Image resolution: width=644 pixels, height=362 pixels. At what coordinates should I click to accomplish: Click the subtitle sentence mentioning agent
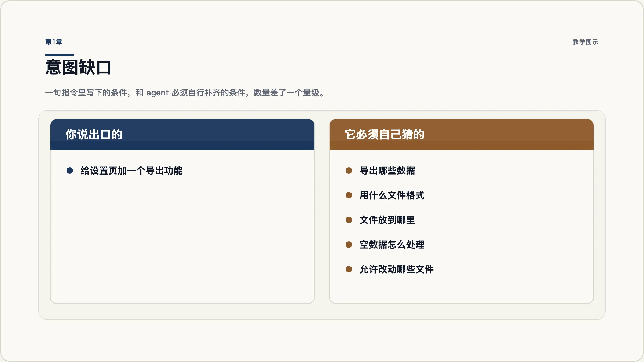point(185,93)
